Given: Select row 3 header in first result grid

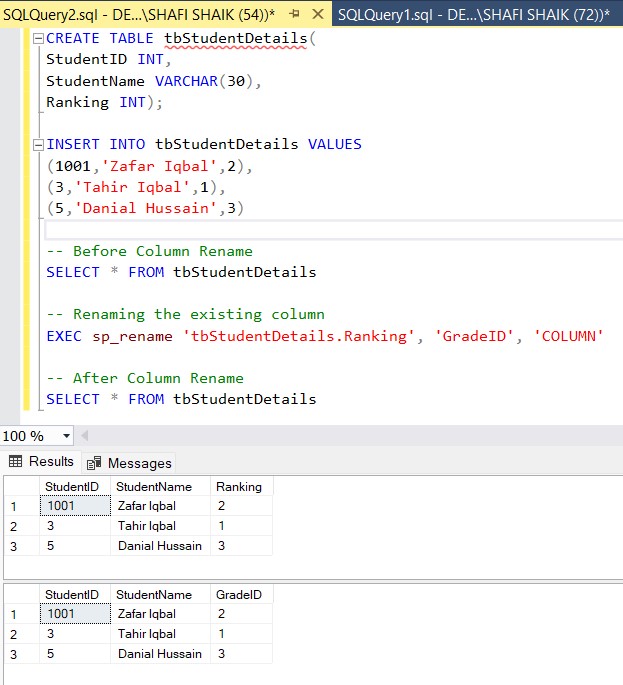Looking at the screenshot, I should coord(22,546).
